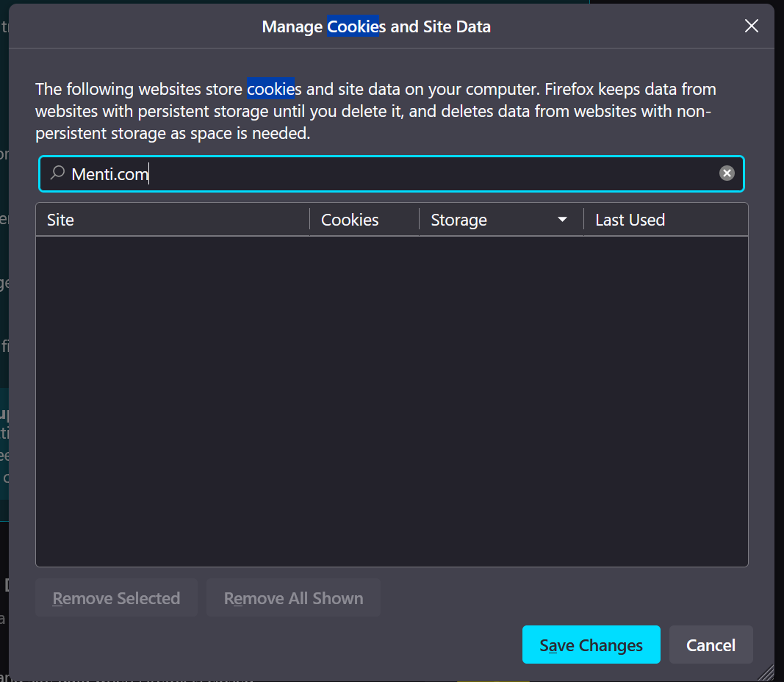Clear the Menti.com search text
The height and width of the screenshot is (682, 784).
(727, 173)
